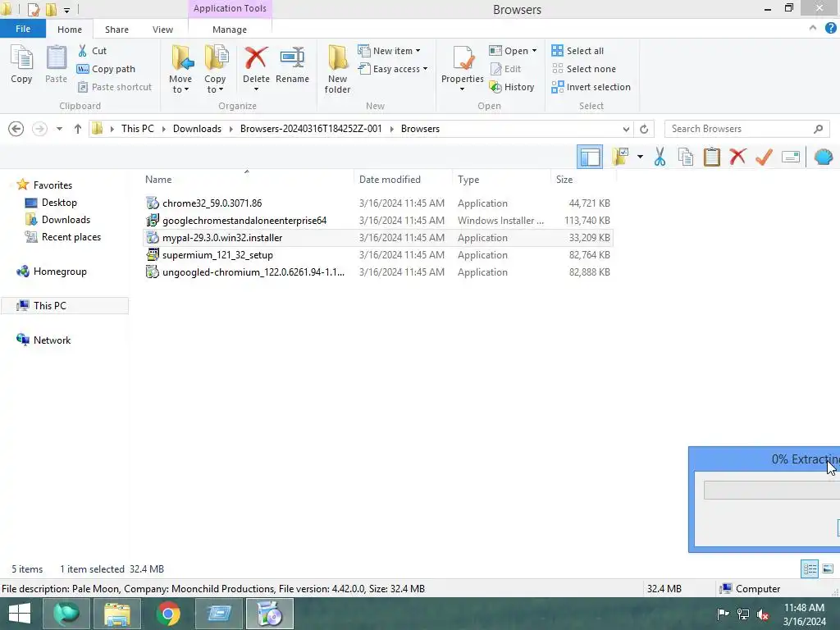Switch to the Home ribbon tab
This screenshot has width=840, height=630.
coord(70,30)
